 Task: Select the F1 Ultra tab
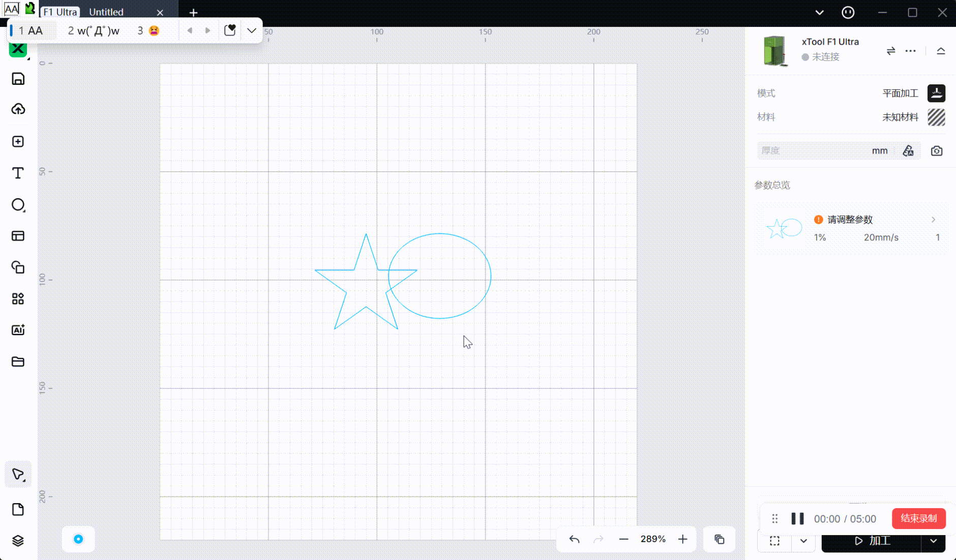pyautogui.click(x=59, y=12)
